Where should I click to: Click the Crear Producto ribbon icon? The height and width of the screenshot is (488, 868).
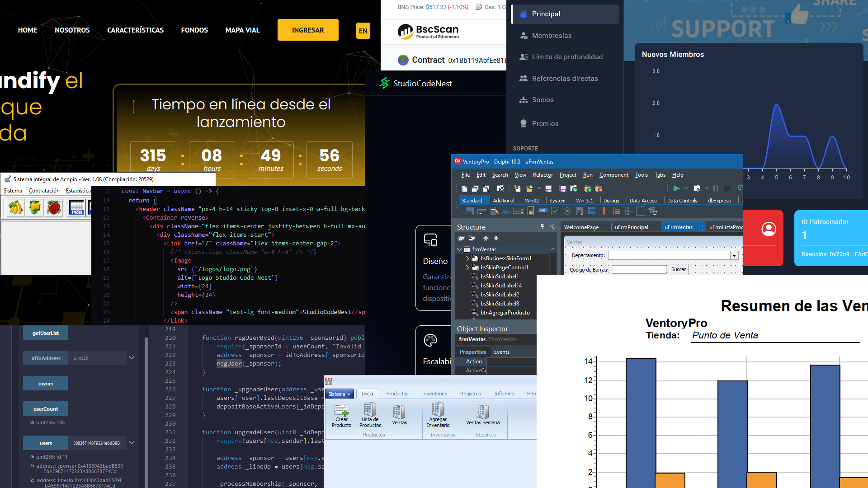click(341, 416)
